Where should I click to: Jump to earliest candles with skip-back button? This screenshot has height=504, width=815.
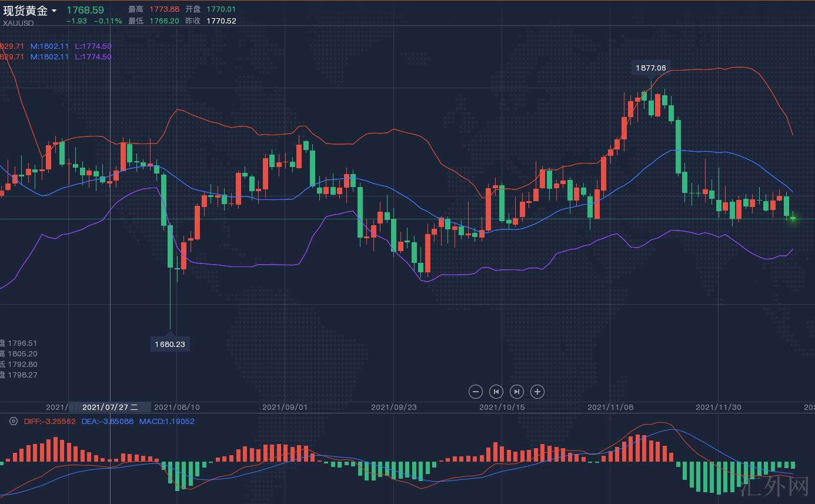click(496, 392)
